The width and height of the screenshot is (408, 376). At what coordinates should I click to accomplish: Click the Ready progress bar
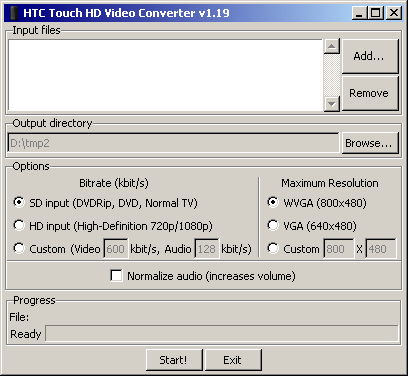click(222, 333)
